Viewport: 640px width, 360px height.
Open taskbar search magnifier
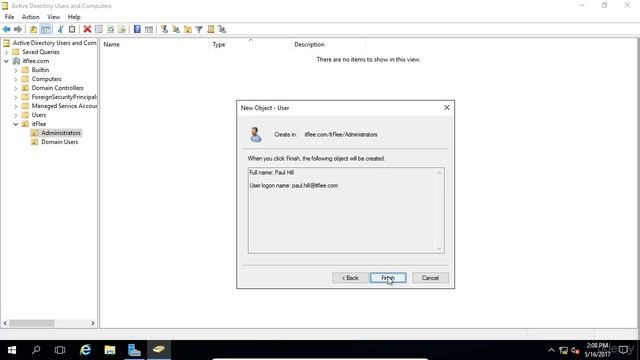36,350
